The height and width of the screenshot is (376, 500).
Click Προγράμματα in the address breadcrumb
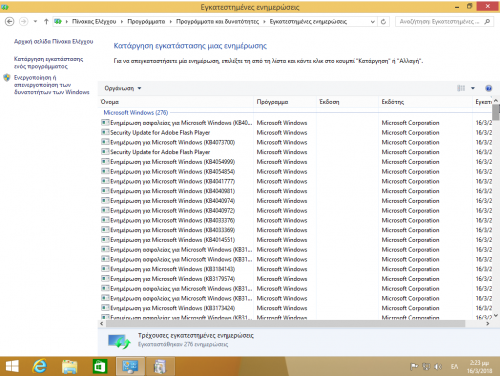coord(146,22)
